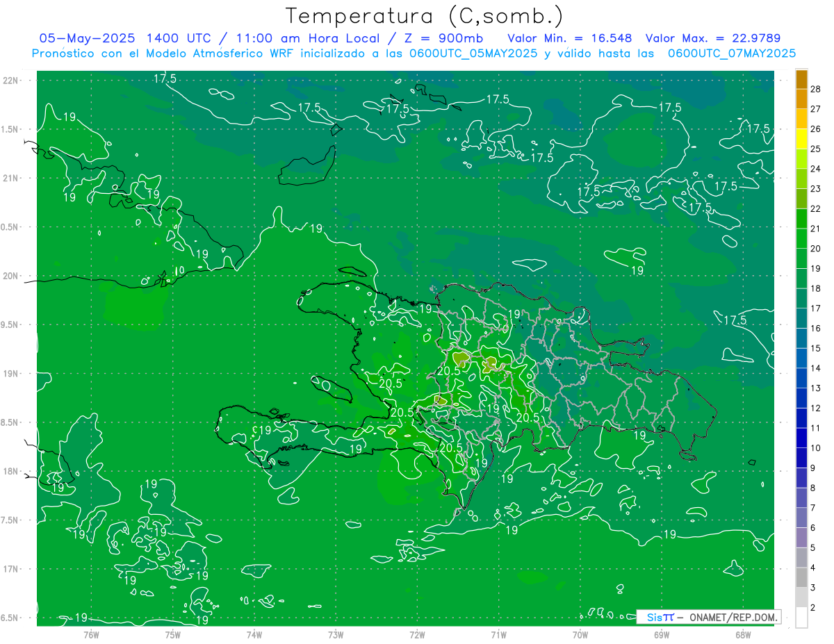Screen dimensions: 834x644
Task: Click the orange swatch between 27 and 28
Action: [801, 99]
